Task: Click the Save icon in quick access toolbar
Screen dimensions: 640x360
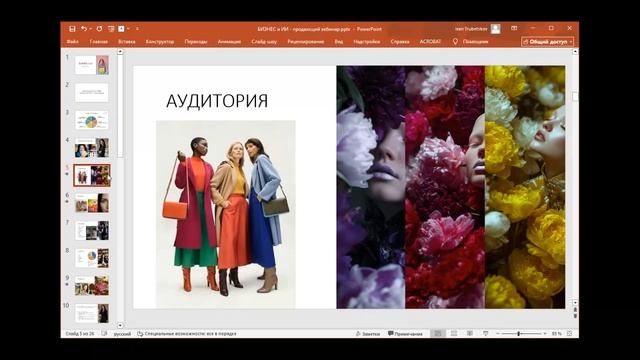Action: coord(72,29)
